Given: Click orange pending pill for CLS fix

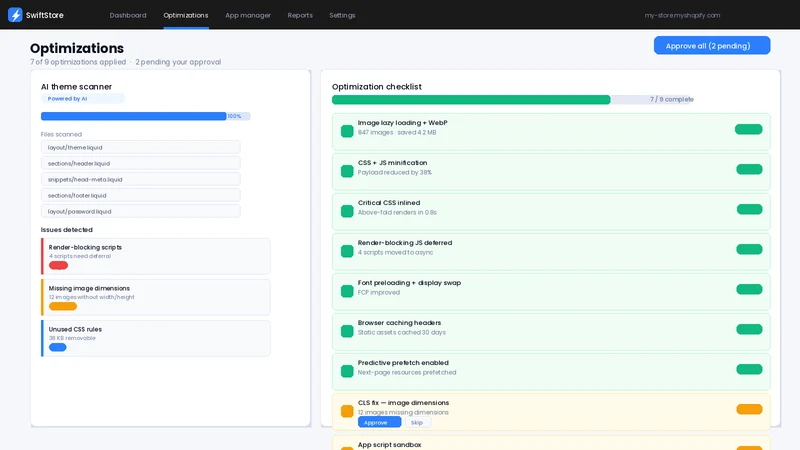Looking at the screenshot, I should 749,409.
